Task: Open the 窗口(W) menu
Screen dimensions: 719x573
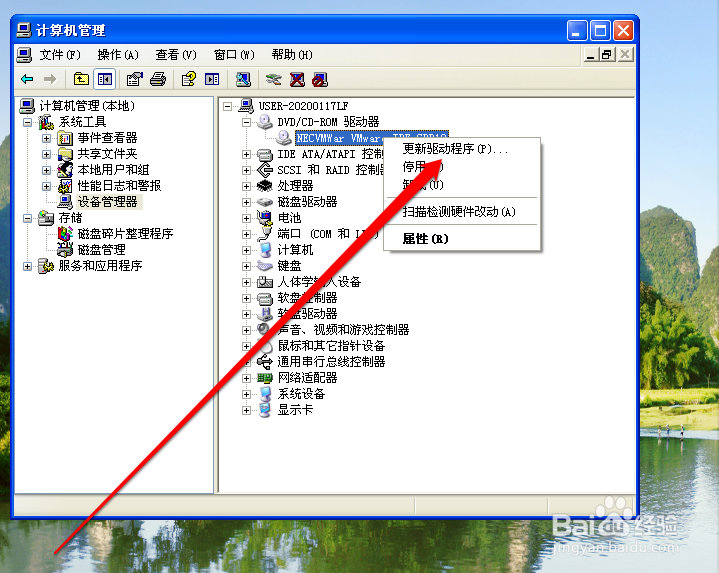Action: click(234, 55)
